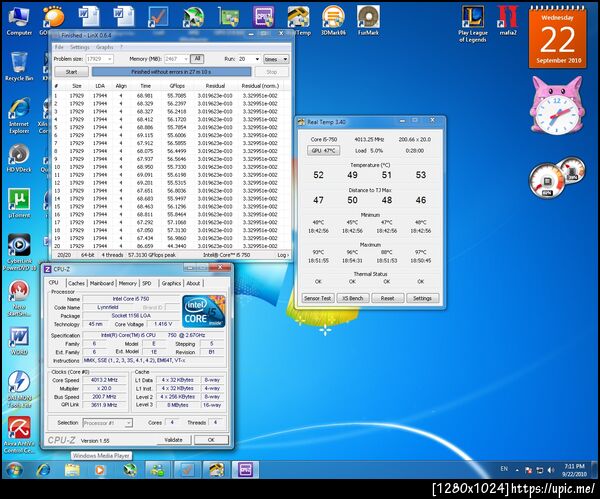Open the Internet Explorer desktop shortcut
Screen dimensions: 600x499
[19, 115]
